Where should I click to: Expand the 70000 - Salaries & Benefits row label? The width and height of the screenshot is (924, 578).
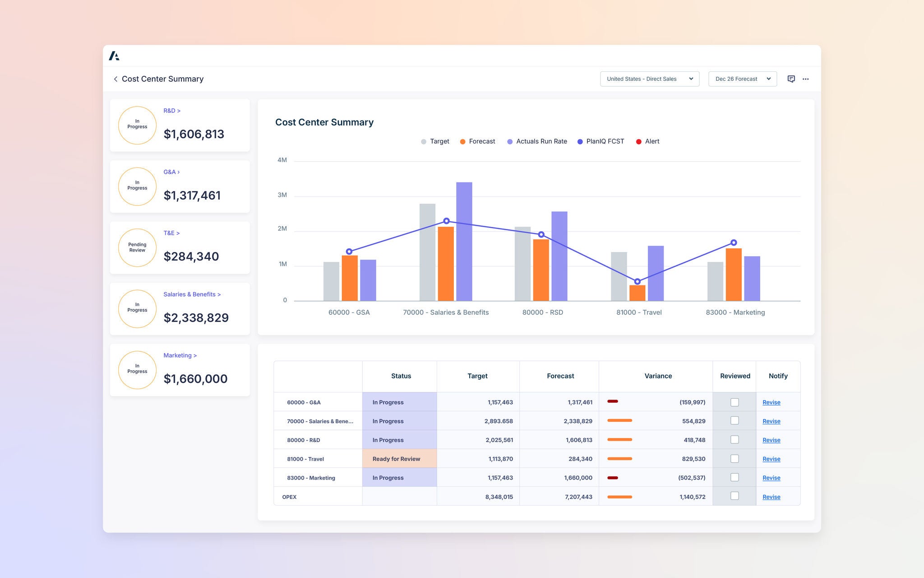pyautogui.click(x=320, y=421)
